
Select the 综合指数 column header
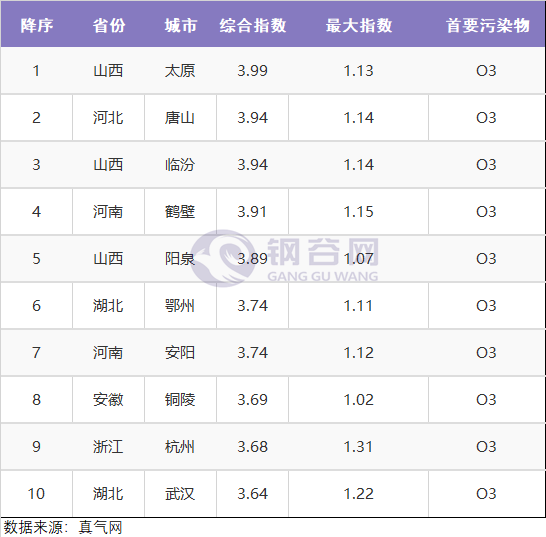pyautogui.click(x=252, y=25)
